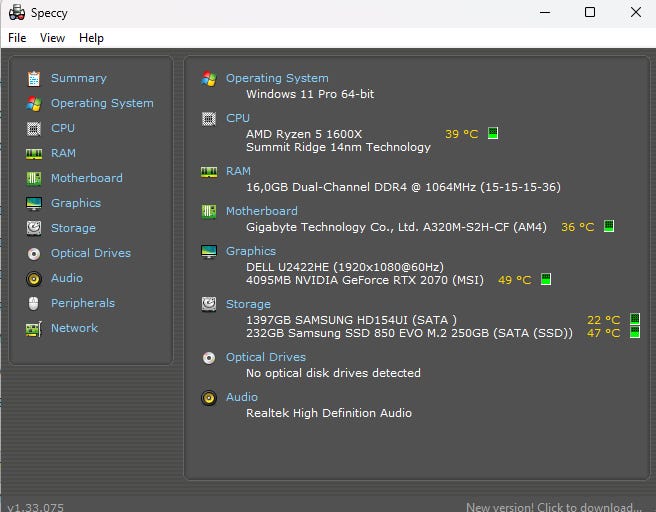Click the Motherboard icon in sidebar
Image resolution: width=656 pixels, height=512 pixels.
(34, 179)
